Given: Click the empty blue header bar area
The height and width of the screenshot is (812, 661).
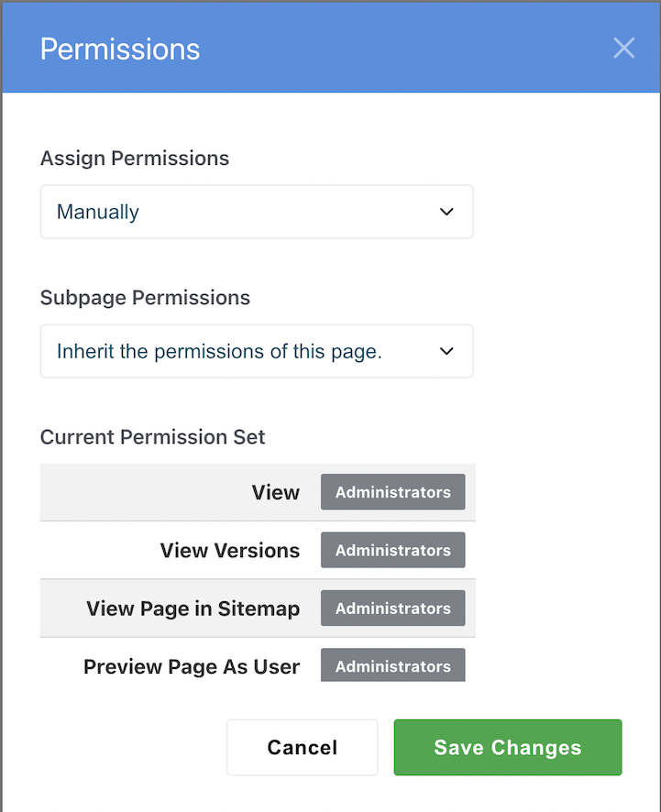Looking at the screenshot, I should tap(403, 48).
